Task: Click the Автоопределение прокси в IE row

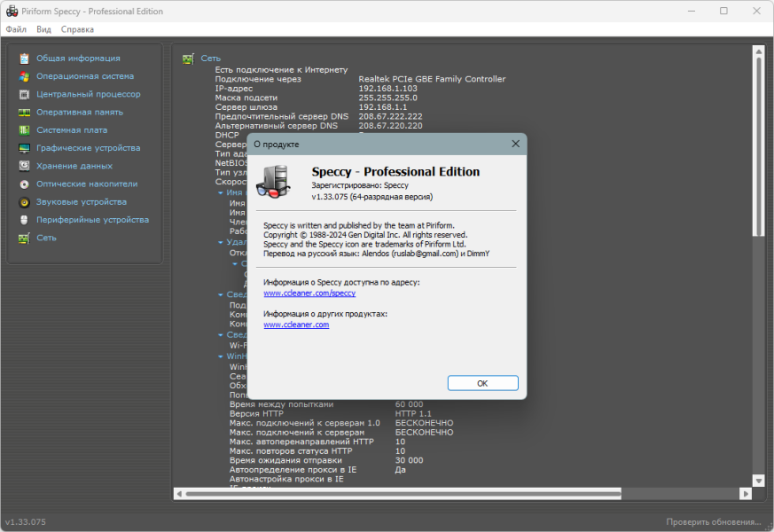Action: click(x=317, y=470)
